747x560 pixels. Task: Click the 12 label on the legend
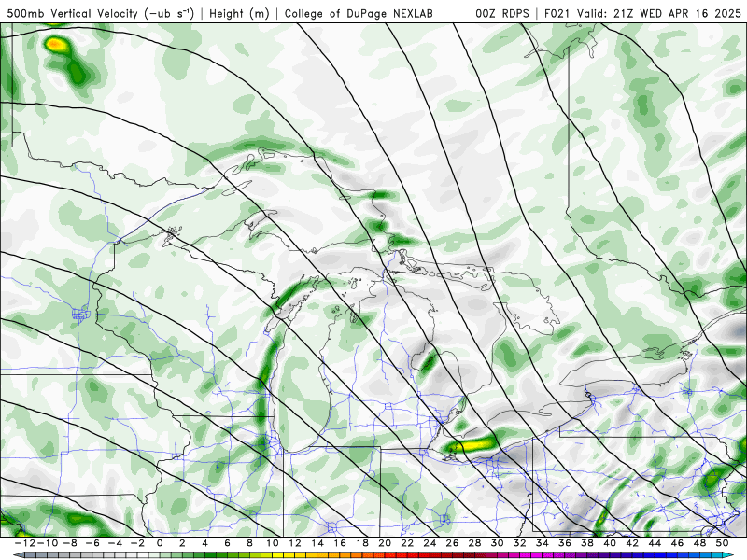coord(295,543)
